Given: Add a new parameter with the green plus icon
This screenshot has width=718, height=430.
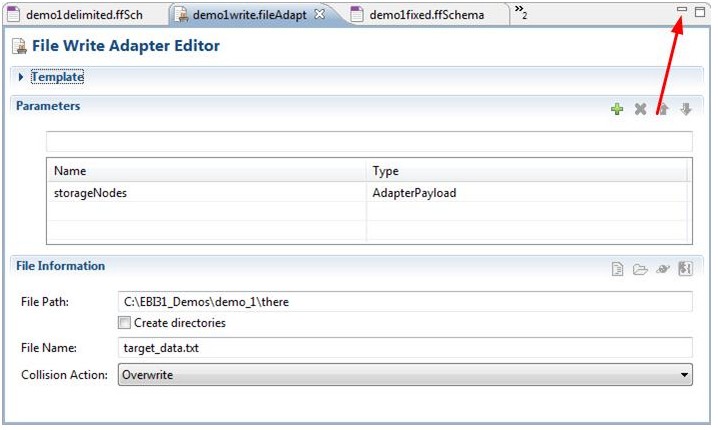Looking at the screenshot, I should 617,109.
